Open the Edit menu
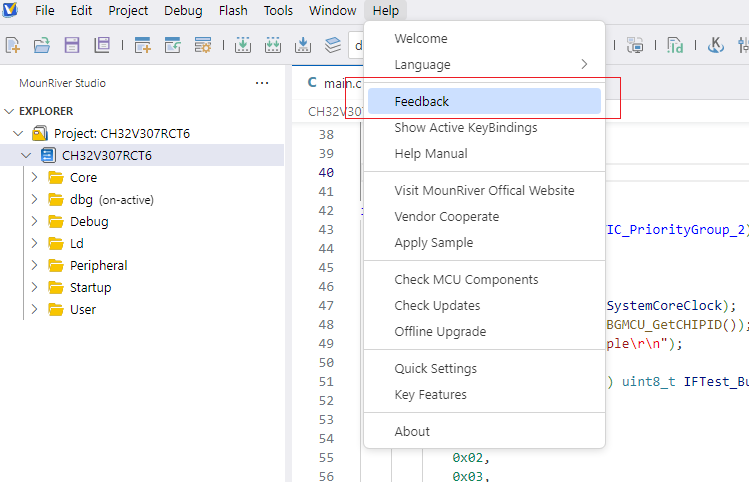The height and width of the screenshot is (482, 749). [x=81, y=10]
